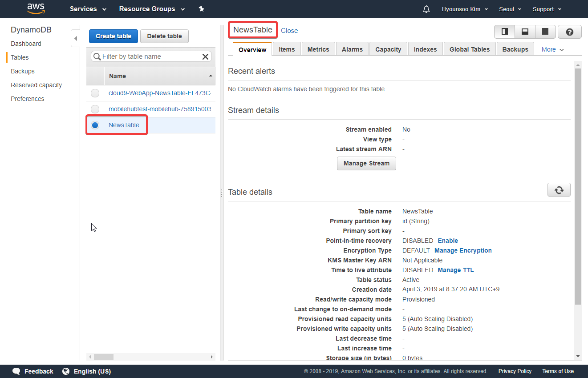The image size is (588, 378).
Task: Open the cloud9-WebApp-NewsTable table link
Action: click(x=160, y=93)
